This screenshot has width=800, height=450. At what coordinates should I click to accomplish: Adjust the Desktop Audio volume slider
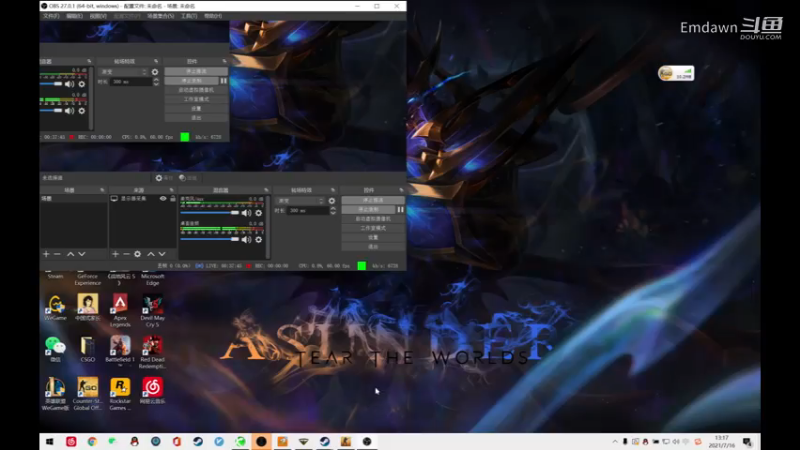(x=210, y=239)
